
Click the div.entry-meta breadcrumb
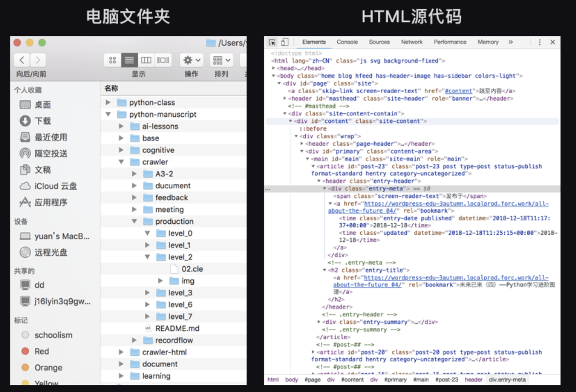point(507,380)
